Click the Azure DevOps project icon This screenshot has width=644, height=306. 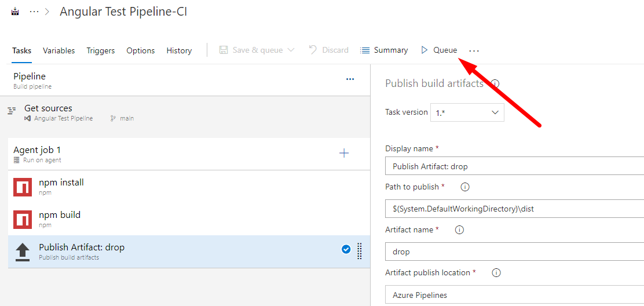click(x=15, y=12)
